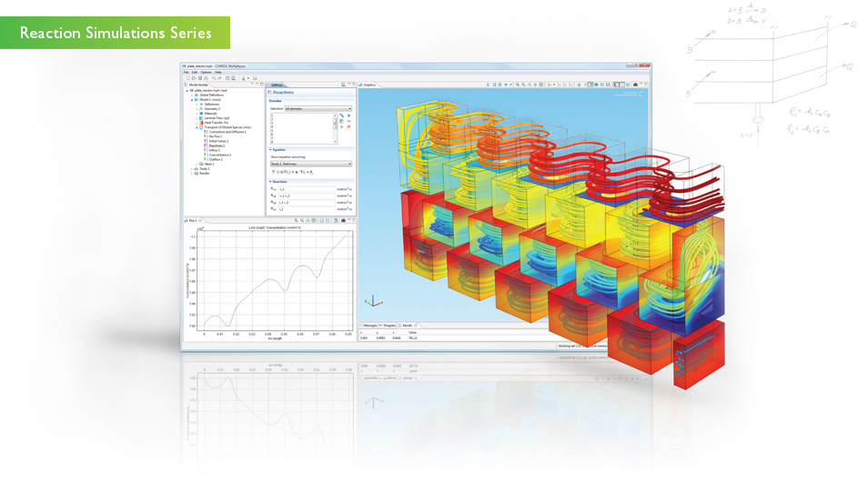Viewport: 868px width, 480px height.
Task: Switch to the Plot 1 tab
Action: pos(192,220)
